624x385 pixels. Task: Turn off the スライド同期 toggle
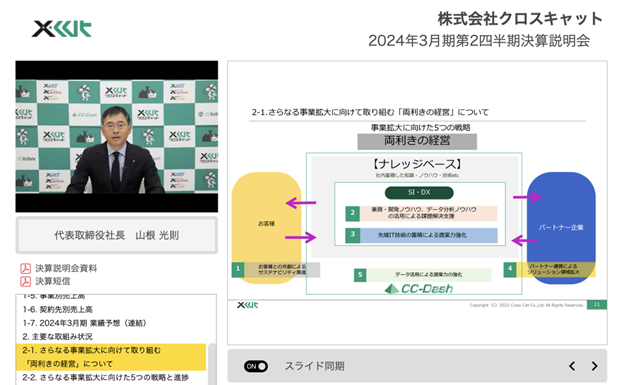pos(255,366)
